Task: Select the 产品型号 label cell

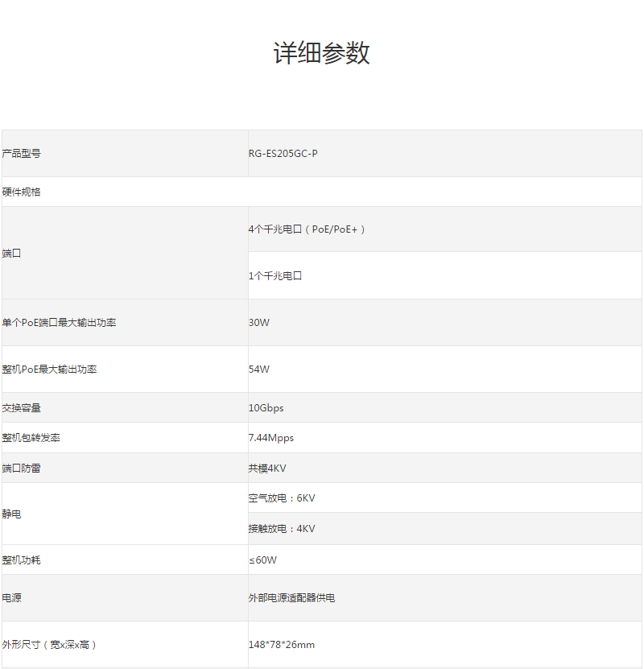Action: click(x=125, y=154)
